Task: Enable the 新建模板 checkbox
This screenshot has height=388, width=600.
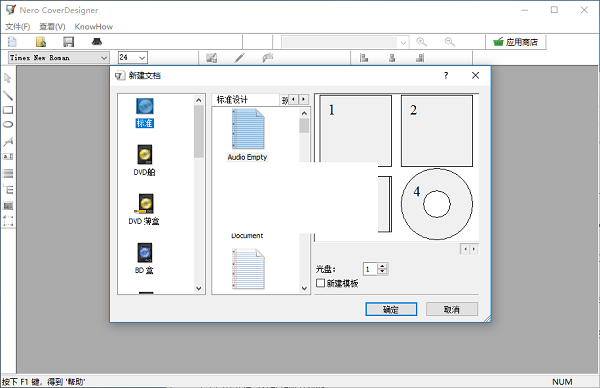Action: [x=321, y=283]
